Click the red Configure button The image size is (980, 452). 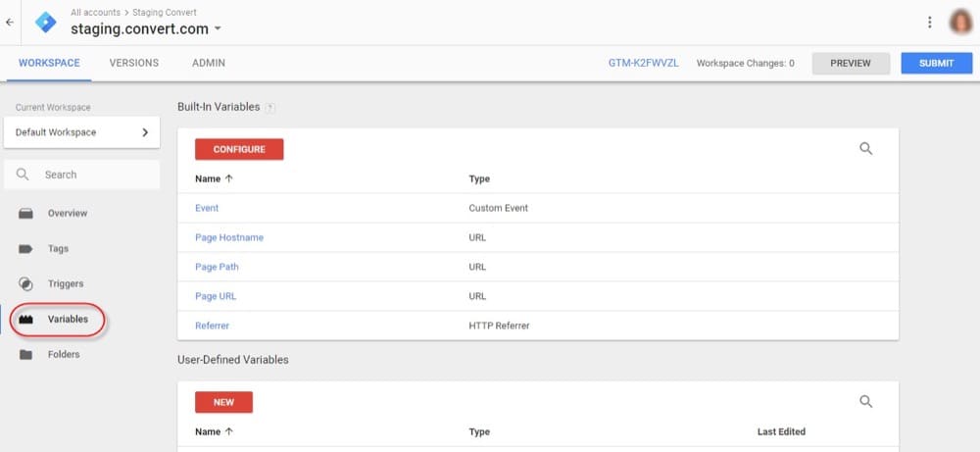tap(239, 149)
